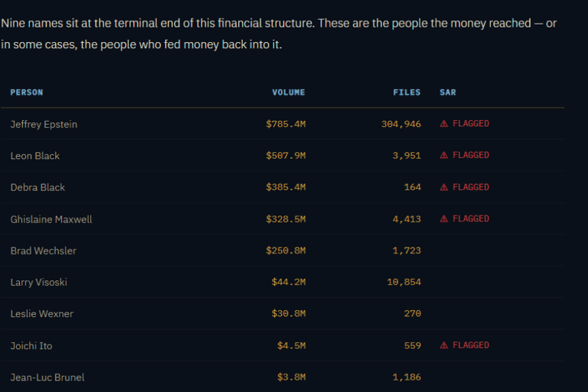Select the Leon Black name
This screenshot has width=588, height=392.
(x=35, y=155)
